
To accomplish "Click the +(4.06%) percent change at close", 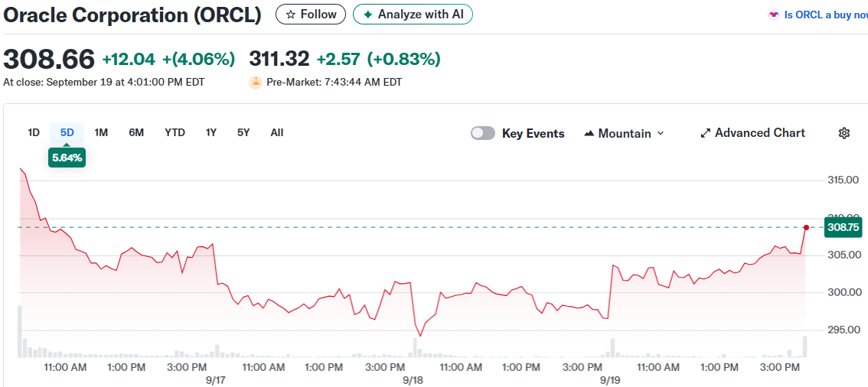I will coord(198,59).
